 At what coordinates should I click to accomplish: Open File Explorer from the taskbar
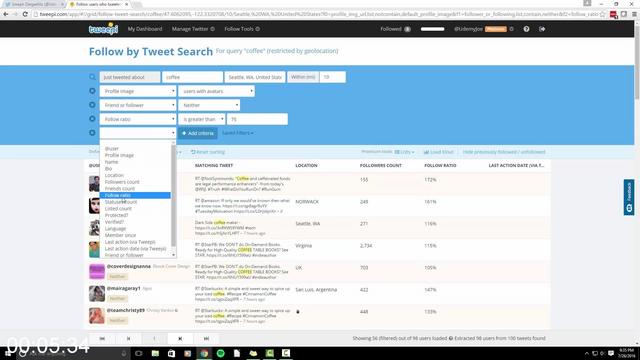(155, 353)
